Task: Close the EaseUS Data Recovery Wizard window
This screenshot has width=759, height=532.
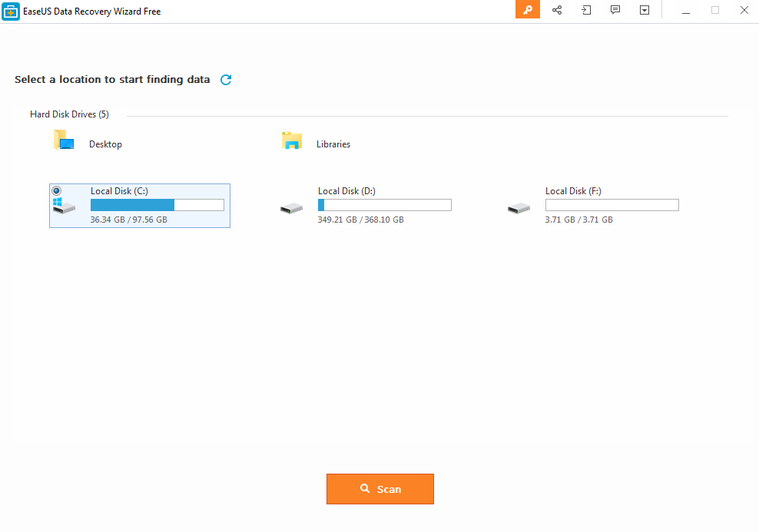Action: 744,10
